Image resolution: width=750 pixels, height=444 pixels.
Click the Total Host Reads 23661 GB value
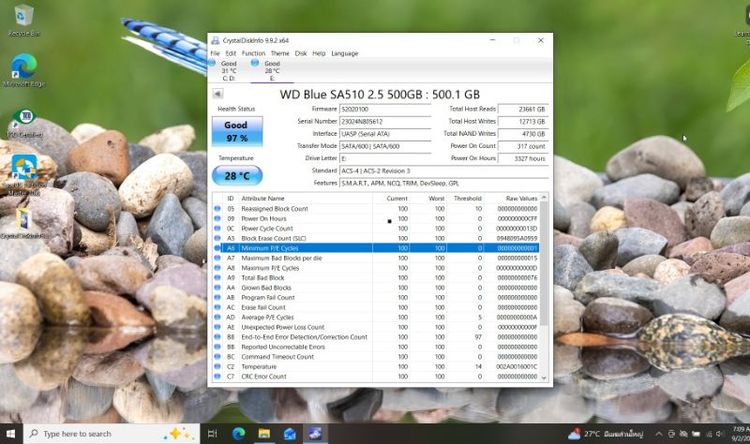click(x=523, y=109)
